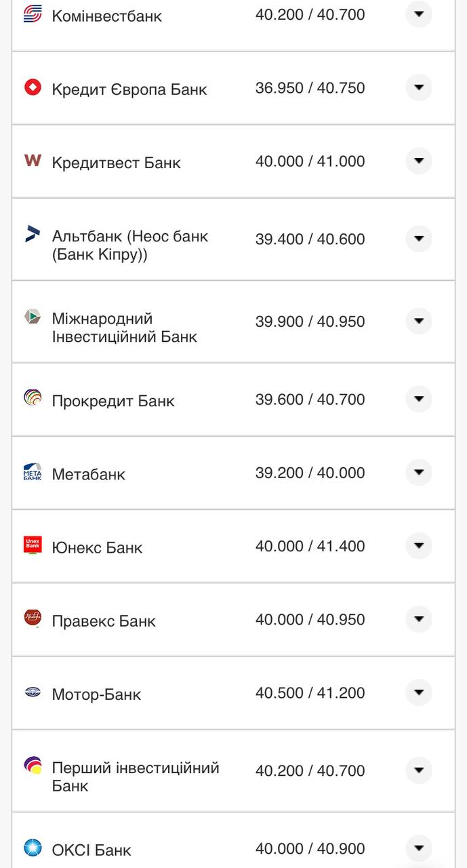
Task: Open the Метабанк dropdown arrow
Action: [x=419, y=473]
